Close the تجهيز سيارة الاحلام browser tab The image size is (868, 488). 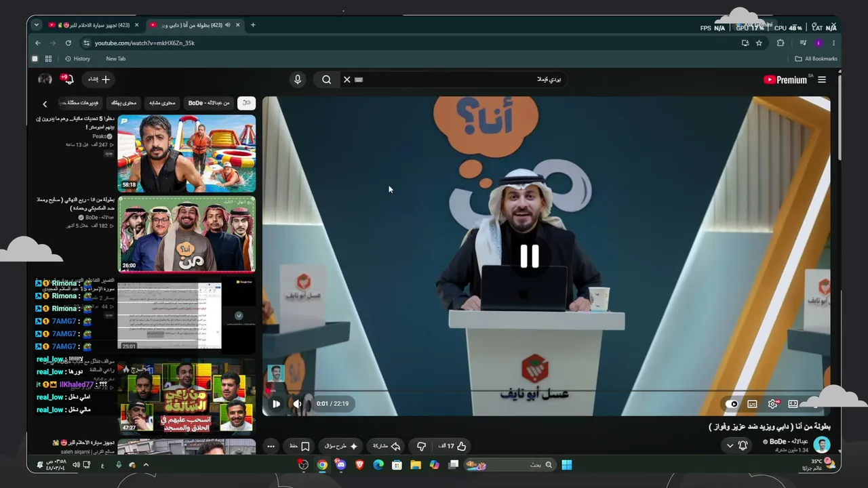136,25
